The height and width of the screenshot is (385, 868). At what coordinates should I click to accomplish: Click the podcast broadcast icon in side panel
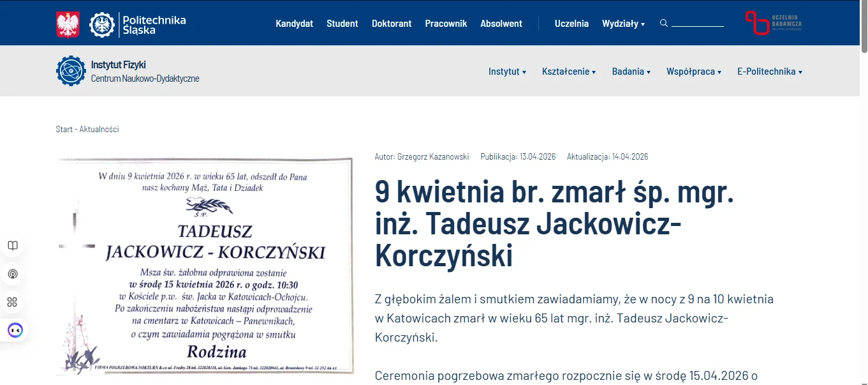(x=13, y=274)
